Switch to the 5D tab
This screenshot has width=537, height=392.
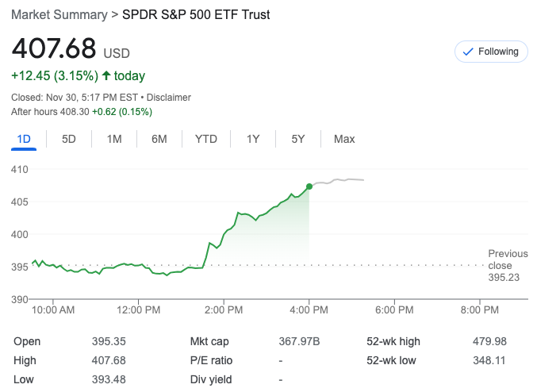(69, 139)
